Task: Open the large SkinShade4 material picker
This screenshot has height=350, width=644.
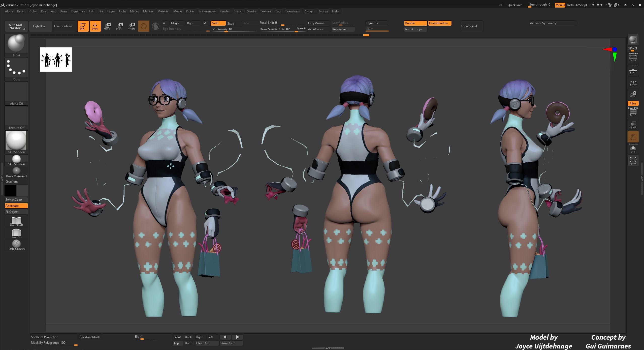Action: click(x=16, y=142)
